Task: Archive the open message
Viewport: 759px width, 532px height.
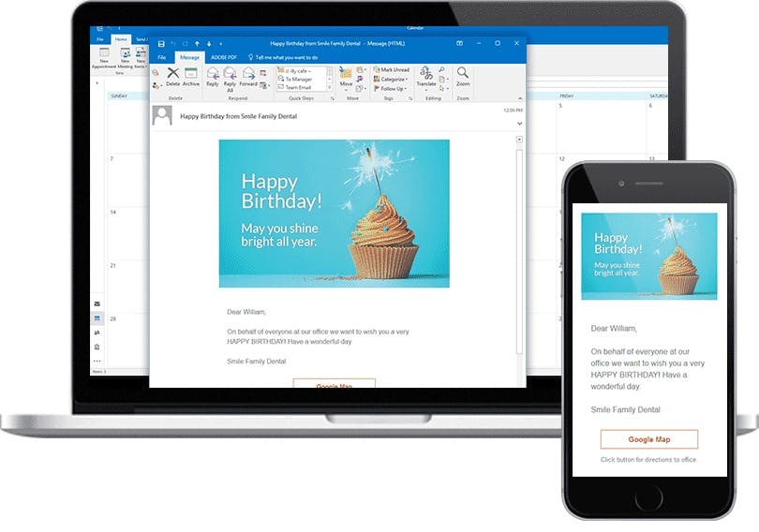Action: 191,77
